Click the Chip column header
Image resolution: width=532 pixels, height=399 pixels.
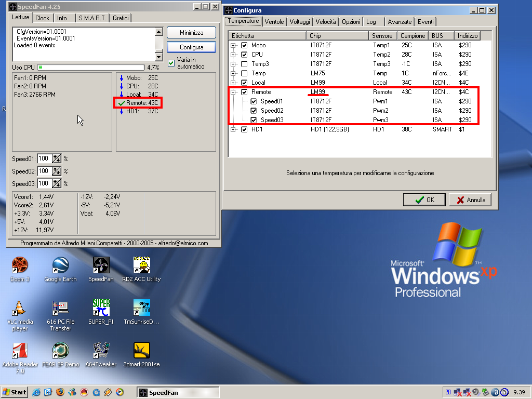(x=337, y=36)
